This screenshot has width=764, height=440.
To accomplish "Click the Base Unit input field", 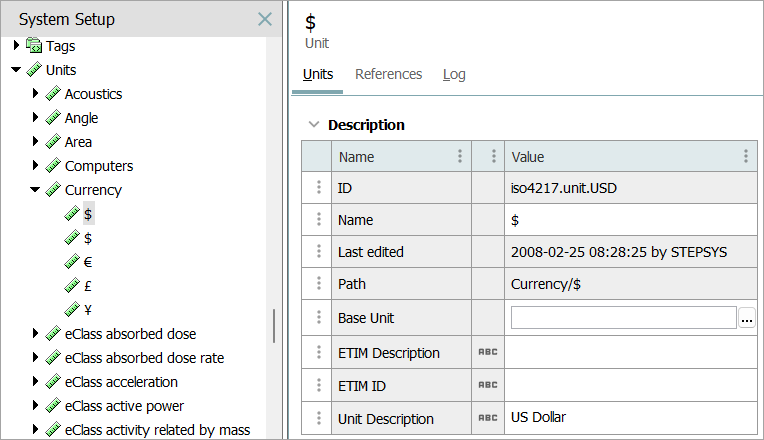I will pyautogui.click(x=623, y=318).
